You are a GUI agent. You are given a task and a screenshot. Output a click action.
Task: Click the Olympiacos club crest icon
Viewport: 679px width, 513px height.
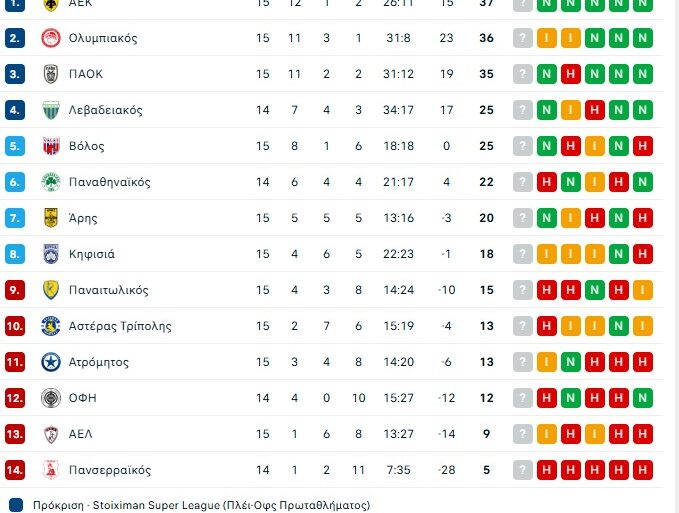click(x=50, y=38)
